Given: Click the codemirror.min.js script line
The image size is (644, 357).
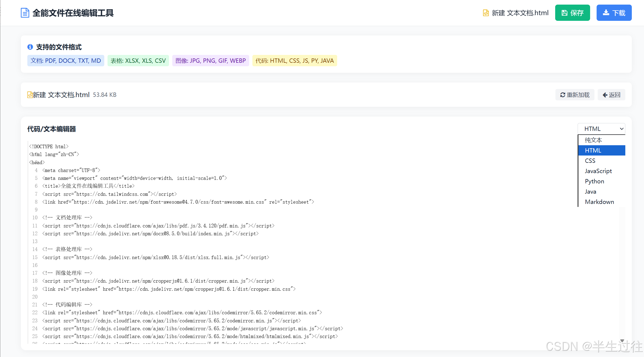Looking at the screenshot, I should 171,320.
